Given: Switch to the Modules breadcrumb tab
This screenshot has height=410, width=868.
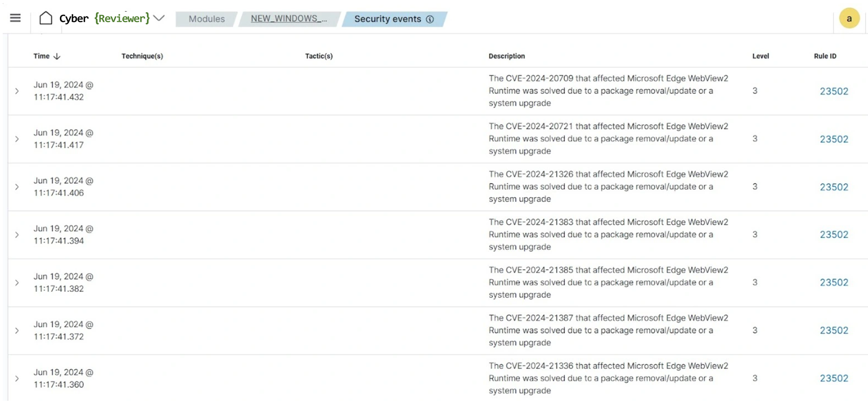Looking at the screenshot, I should 206,19.
